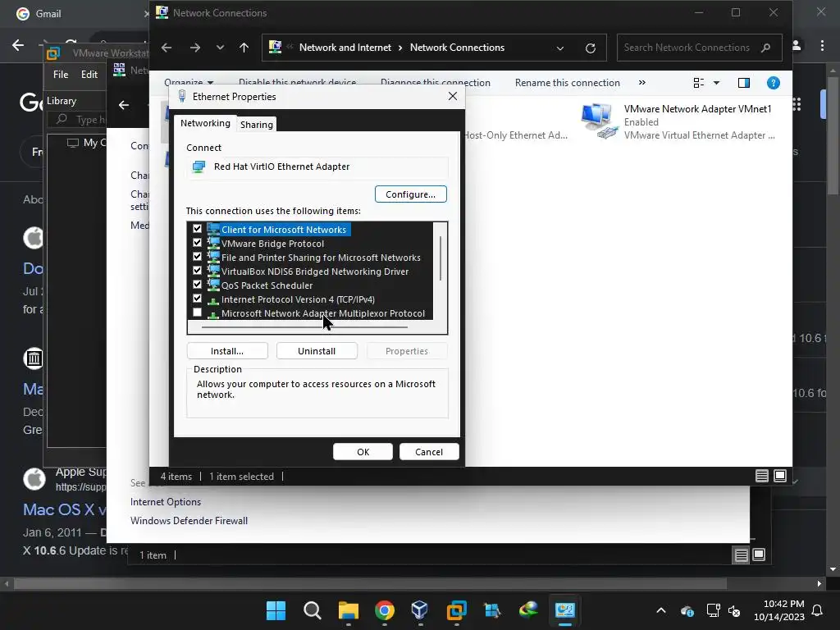Click Rename this connection command
This screenshot has height=630, width=840.
(568, 83)
